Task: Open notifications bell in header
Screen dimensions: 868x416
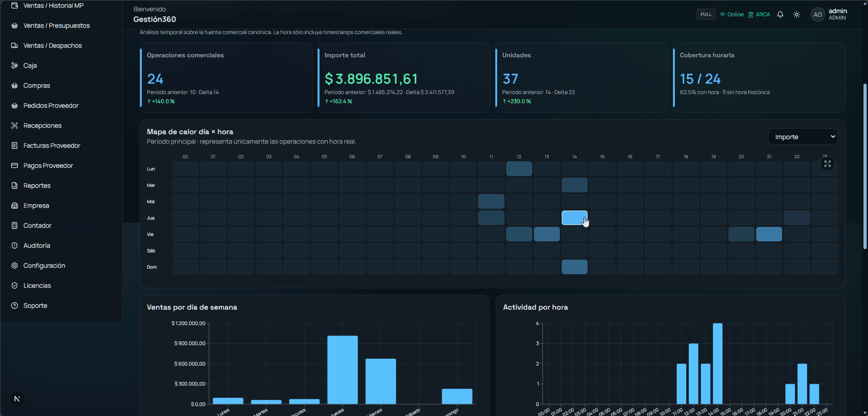Action: (x=780, y=15)
